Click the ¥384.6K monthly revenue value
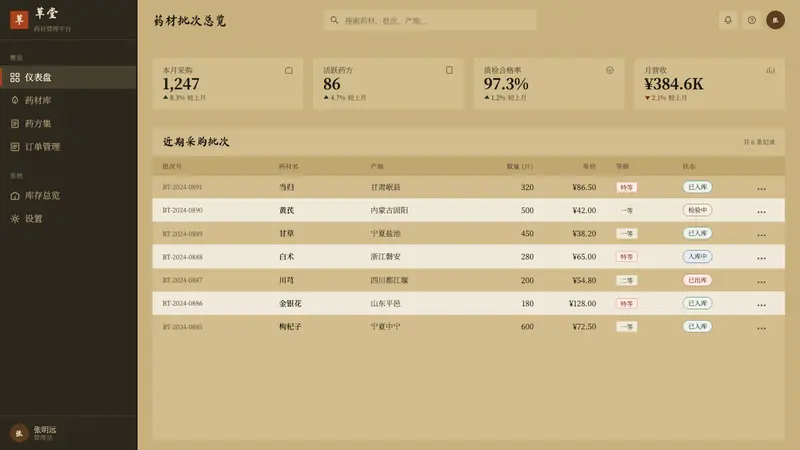 pyautogui.click(x=673, y=84)
